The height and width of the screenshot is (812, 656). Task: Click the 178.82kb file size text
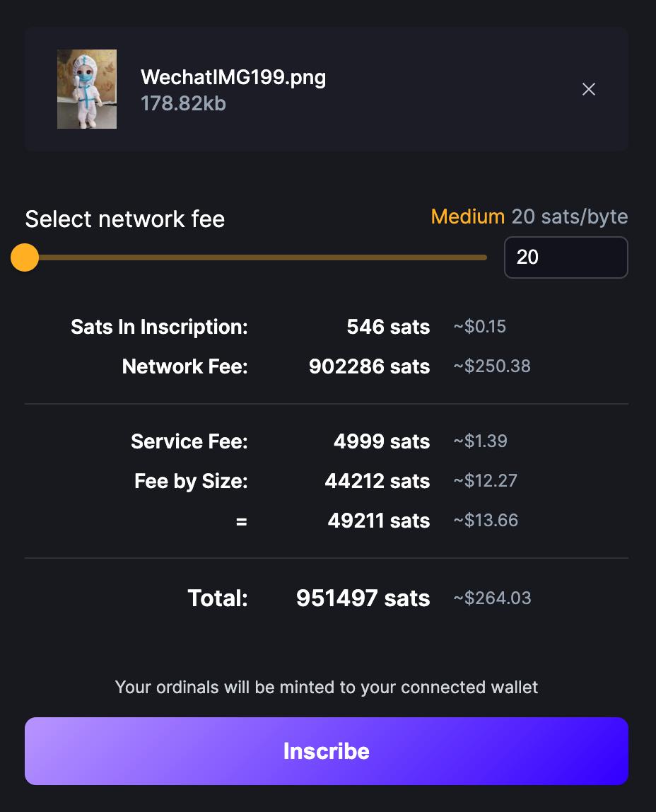183,104
